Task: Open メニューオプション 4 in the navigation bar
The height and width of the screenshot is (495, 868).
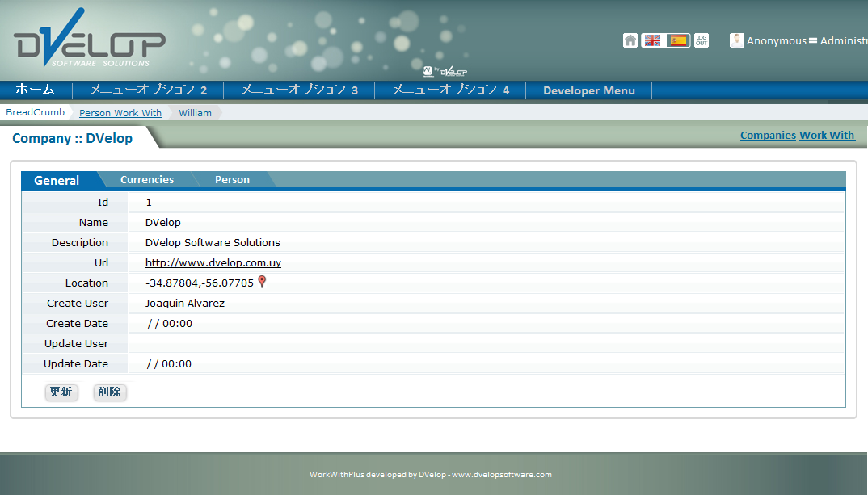Action: coord(450,90)
